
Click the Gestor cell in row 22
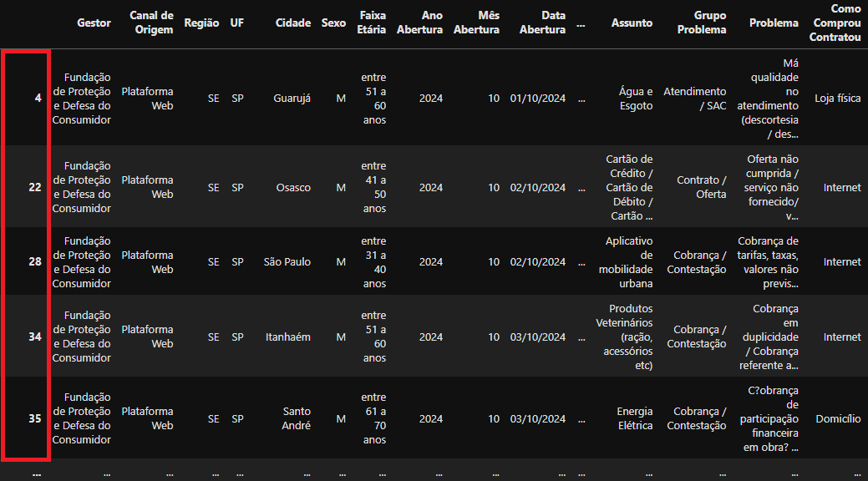pos(81,187)
